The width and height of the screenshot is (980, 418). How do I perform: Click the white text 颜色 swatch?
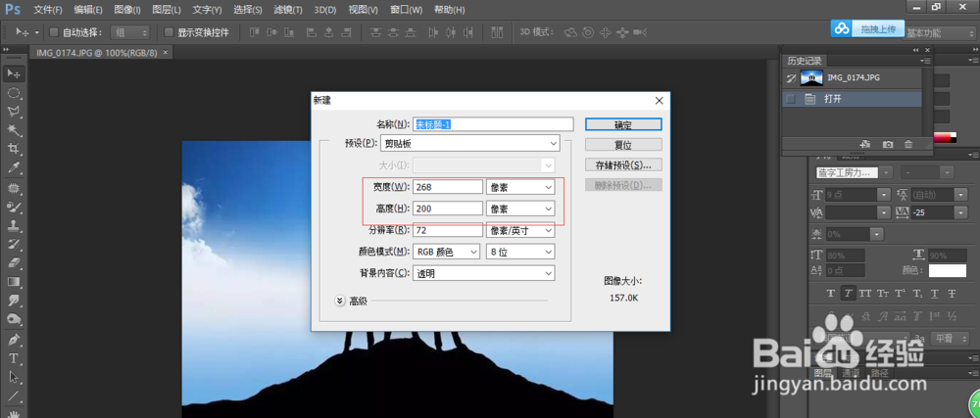click(948, 271)
